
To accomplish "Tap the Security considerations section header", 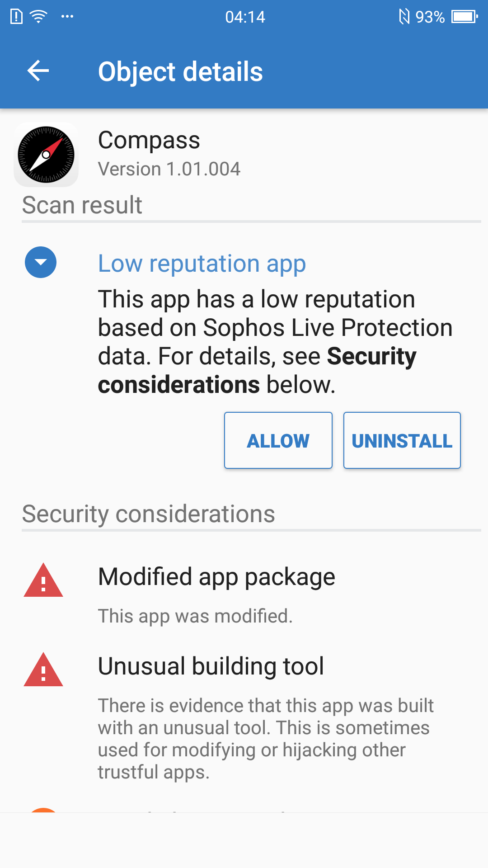I will coord(149,514).
